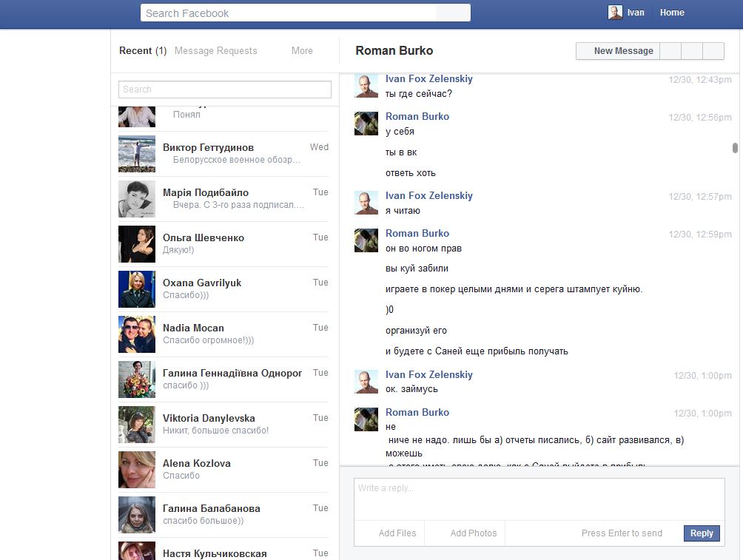Choose Add Photos below reply field
The height and width of the screenshot is (560, 743).
tap(473, 533)
